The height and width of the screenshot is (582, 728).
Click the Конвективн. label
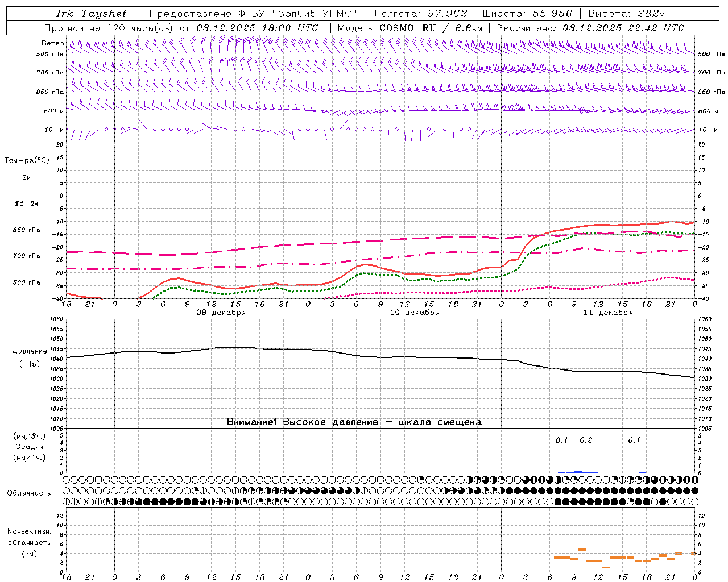(29, 531)
